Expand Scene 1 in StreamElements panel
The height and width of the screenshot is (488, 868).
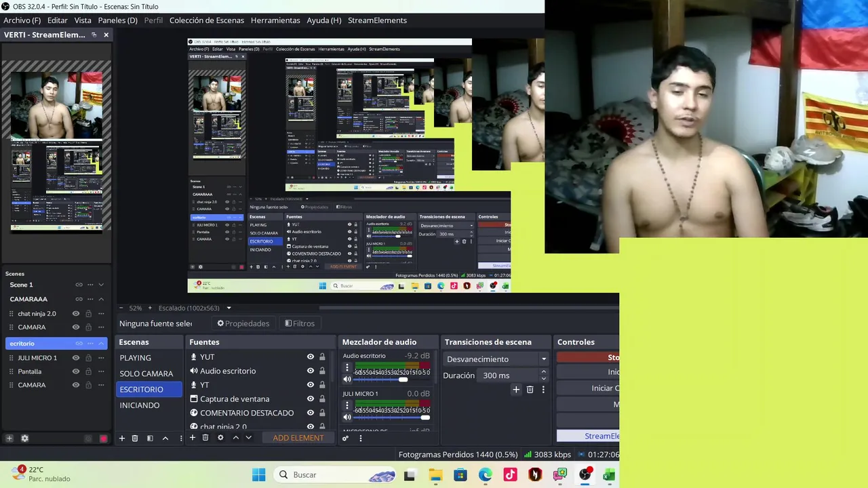pyautogui.click(x=101, y=285)
